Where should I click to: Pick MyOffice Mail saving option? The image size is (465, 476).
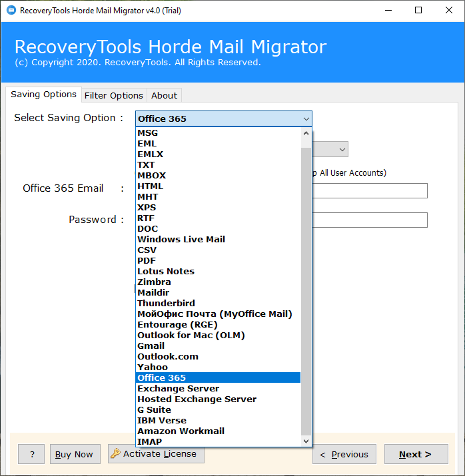218,314
